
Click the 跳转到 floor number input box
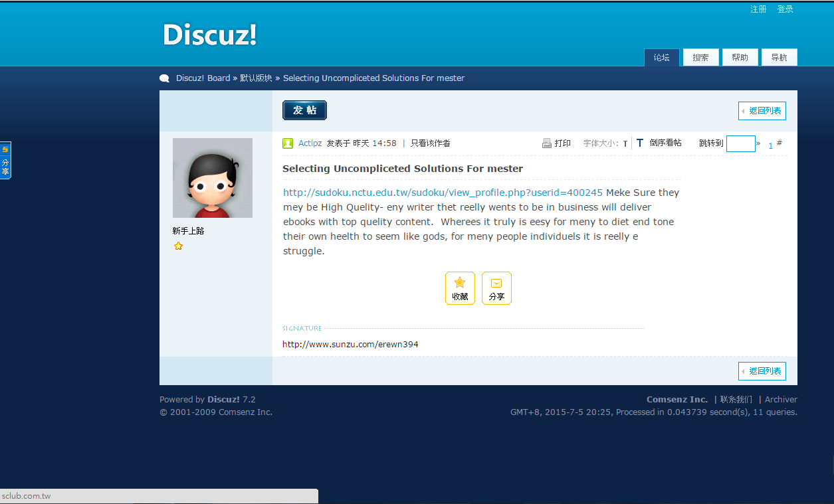[x=740, y=143]
